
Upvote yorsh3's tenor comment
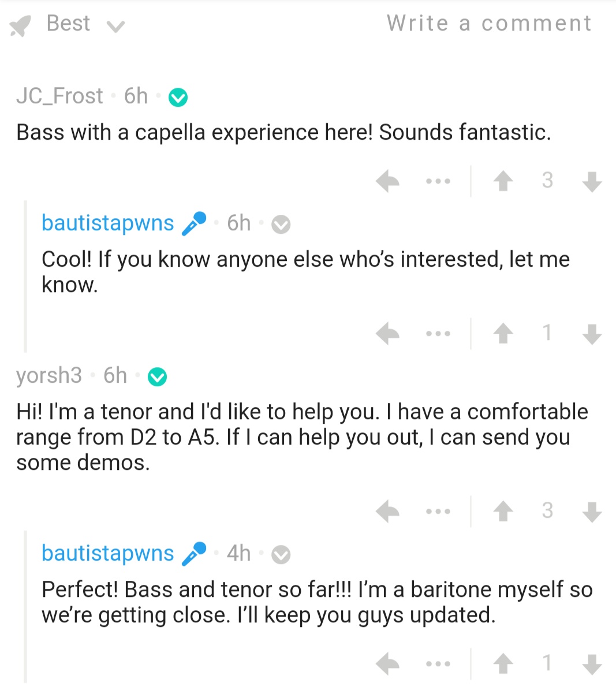(503, 512)
